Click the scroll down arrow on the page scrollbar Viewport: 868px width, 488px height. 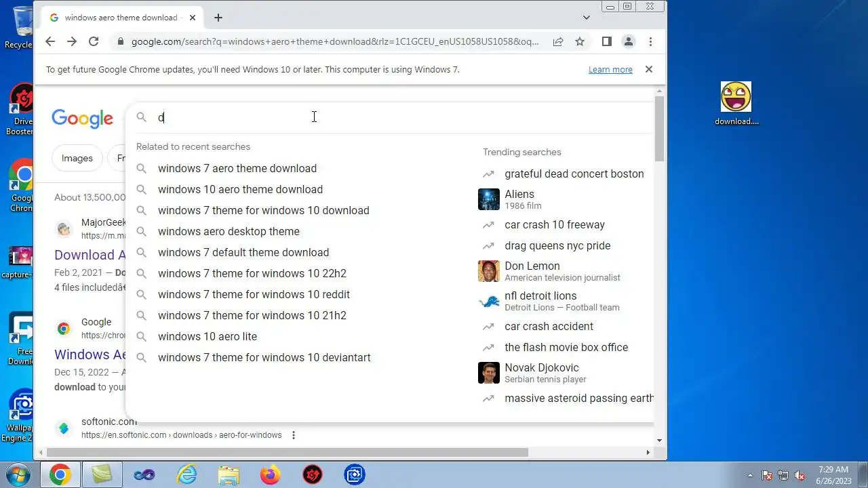[x=660, y=441]
